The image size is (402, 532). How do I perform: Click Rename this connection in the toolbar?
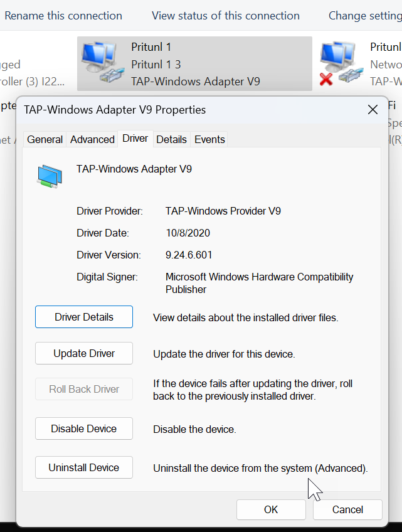coord(63,16)
